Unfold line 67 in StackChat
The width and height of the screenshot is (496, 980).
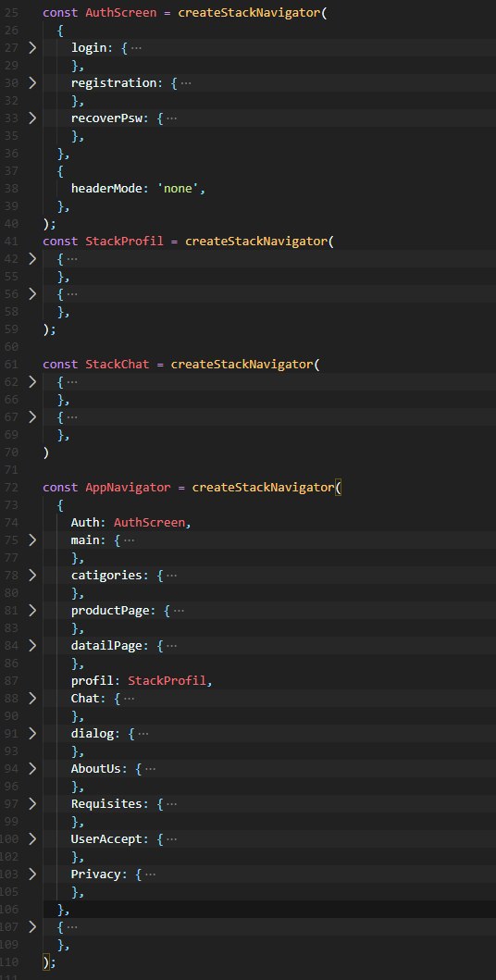[32, 416]
